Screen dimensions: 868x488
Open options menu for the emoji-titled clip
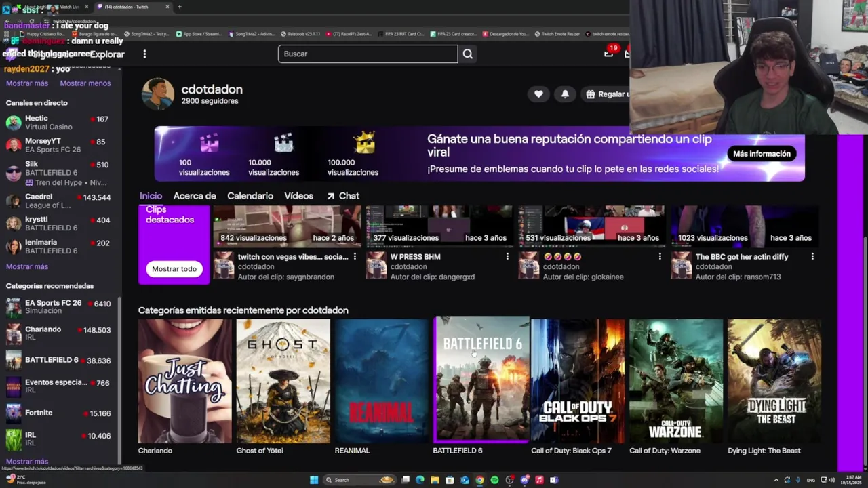pos(660,257)
